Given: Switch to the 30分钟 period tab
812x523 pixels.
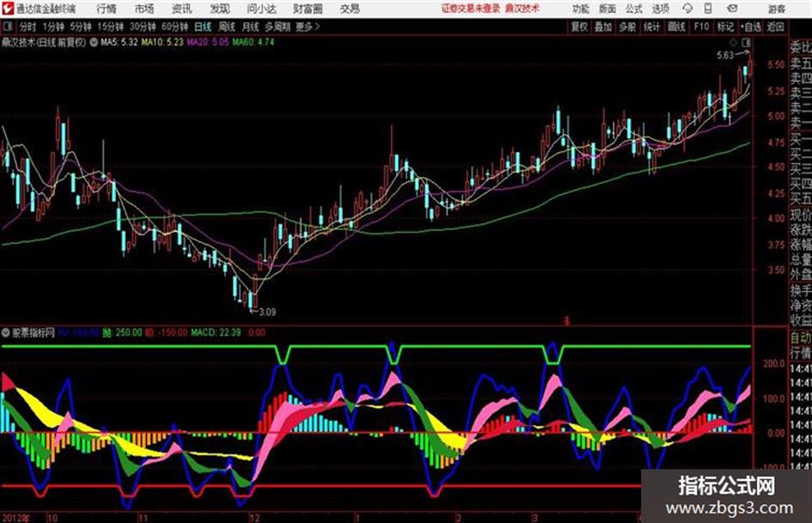Looking at the screenshot, I should point(143,27).
